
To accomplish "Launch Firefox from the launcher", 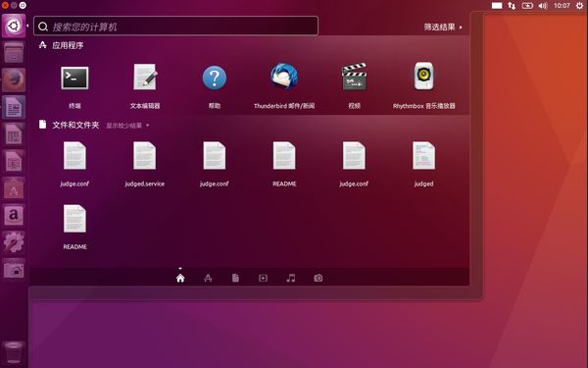I will click(x=14, y=80).
